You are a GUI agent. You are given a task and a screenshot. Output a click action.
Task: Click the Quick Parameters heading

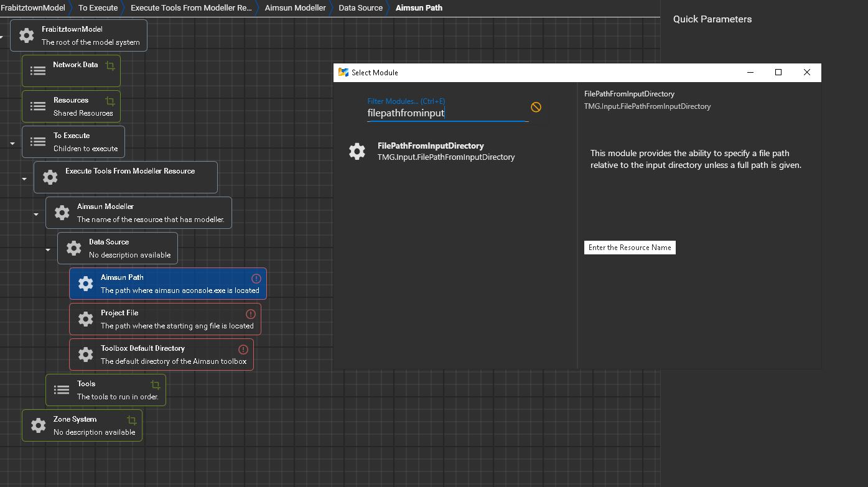[x=712, y=19]
